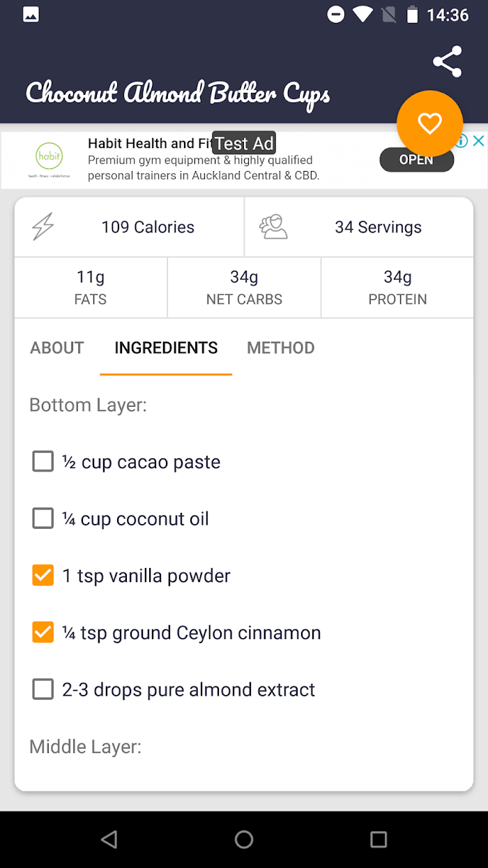Click the OPEN ad button
Viewport: 488px width, 868px height.
(x=416, y=160)
